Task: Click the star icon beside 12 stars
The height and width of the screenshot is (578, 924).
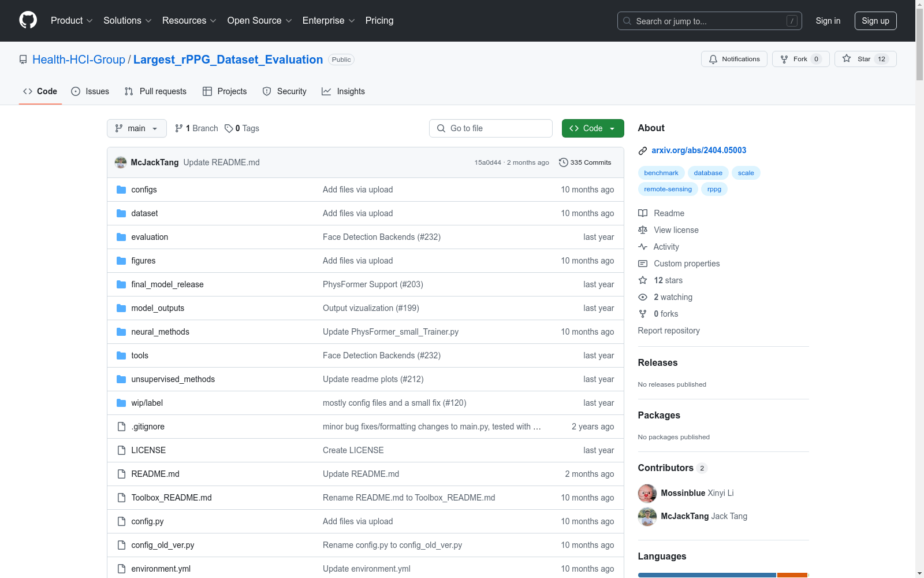Action: 643,280
